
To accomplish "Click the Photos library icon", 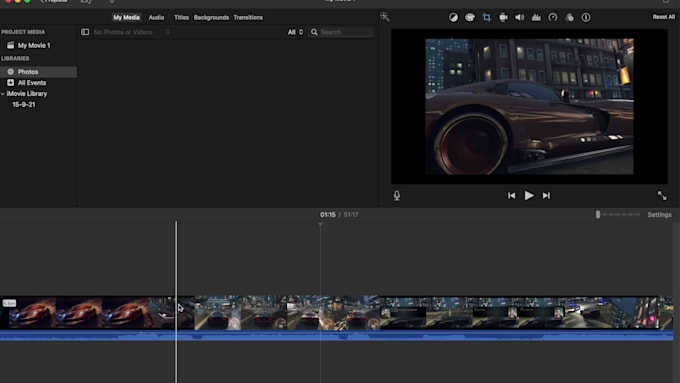I will tap(10, 72).
